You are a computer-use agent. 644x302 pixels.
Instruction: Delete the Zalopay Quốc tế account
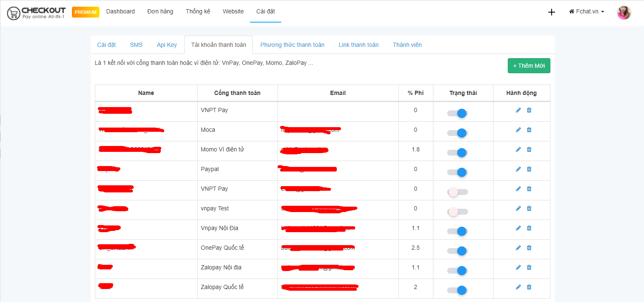(x=529, y=287)
